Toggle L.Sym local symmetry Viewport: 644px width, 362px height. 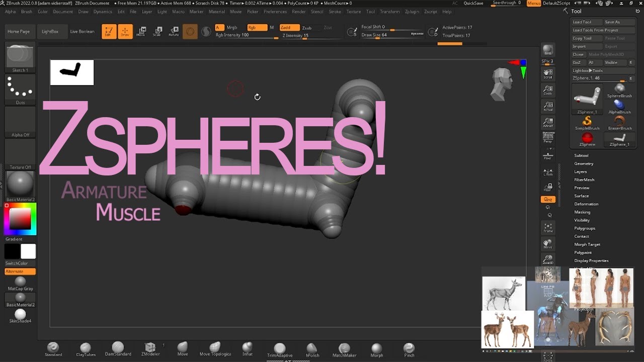pos(548,171)
